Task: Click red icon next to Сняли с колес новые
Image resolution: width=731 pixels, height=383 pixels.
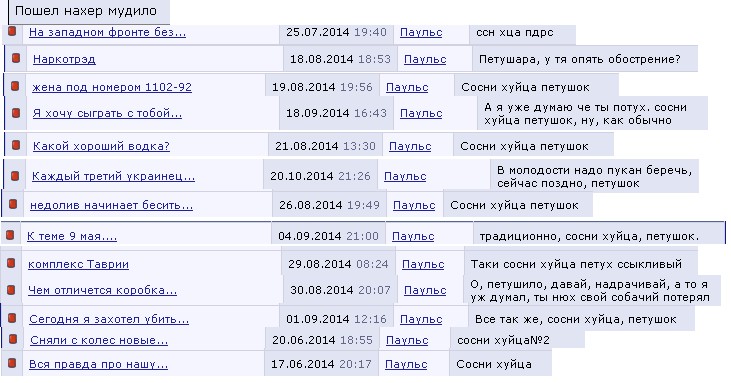Action: click(x=13, y=339)
